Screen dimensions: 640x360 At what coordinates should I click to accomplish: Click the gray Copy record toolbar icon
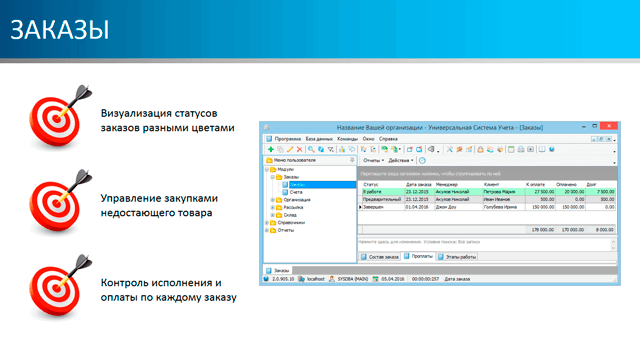click(x=280, y=149)
